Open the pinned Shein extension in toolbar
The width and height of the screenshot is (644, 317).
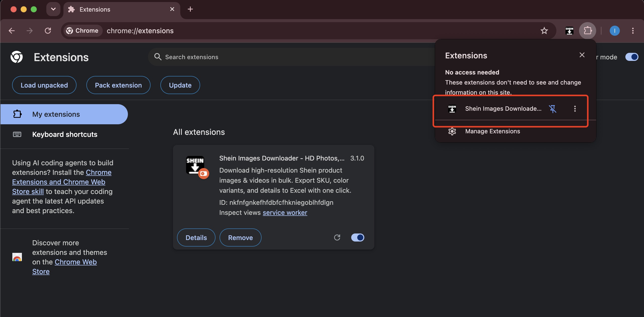coord(569,31)
